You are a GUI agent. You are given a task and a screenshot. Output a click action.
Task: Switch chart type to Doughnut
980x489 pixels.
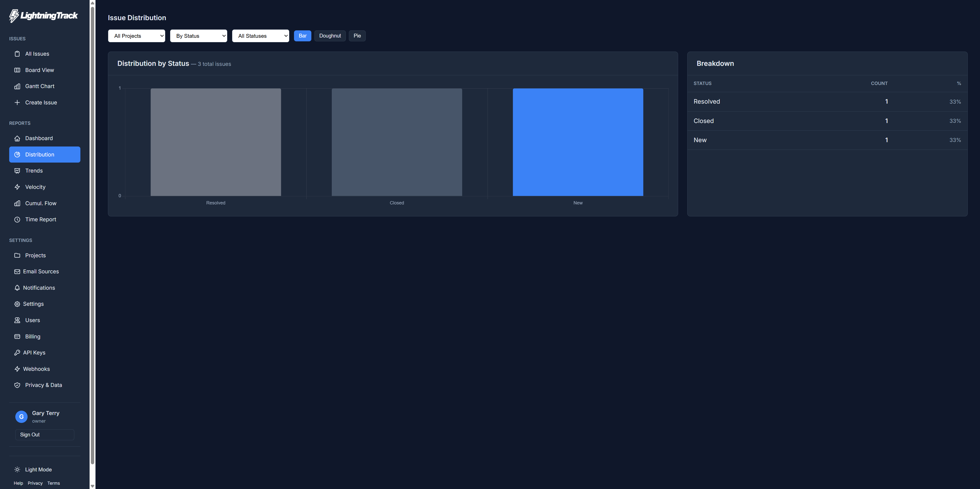pos(330,35)
